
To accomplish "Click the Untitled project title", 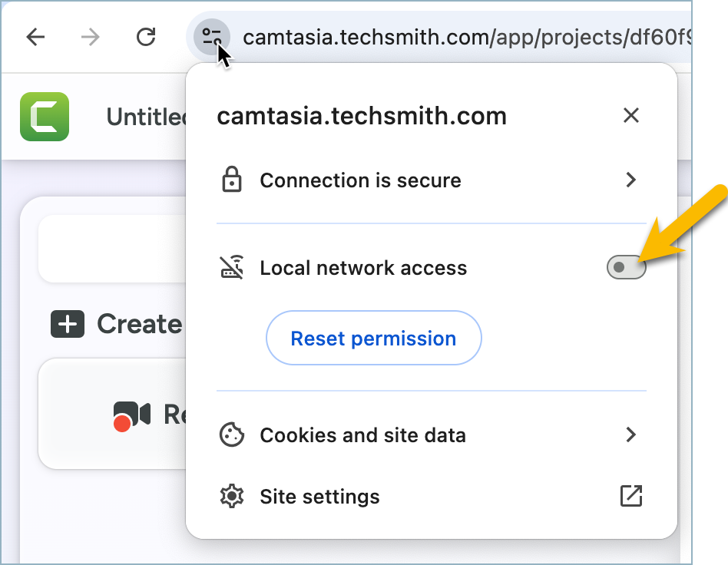I will 146,117.
